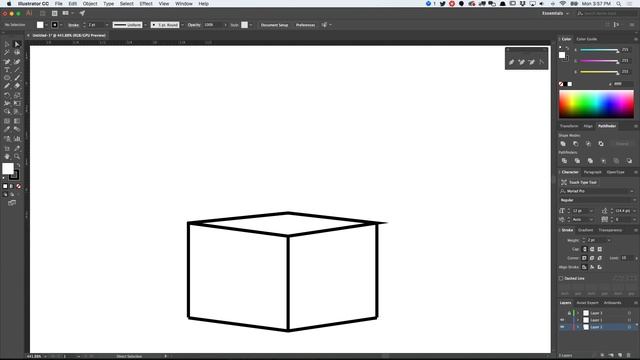Delete selection with Layers trash icon
640x360 pixels.
[629, 356]
